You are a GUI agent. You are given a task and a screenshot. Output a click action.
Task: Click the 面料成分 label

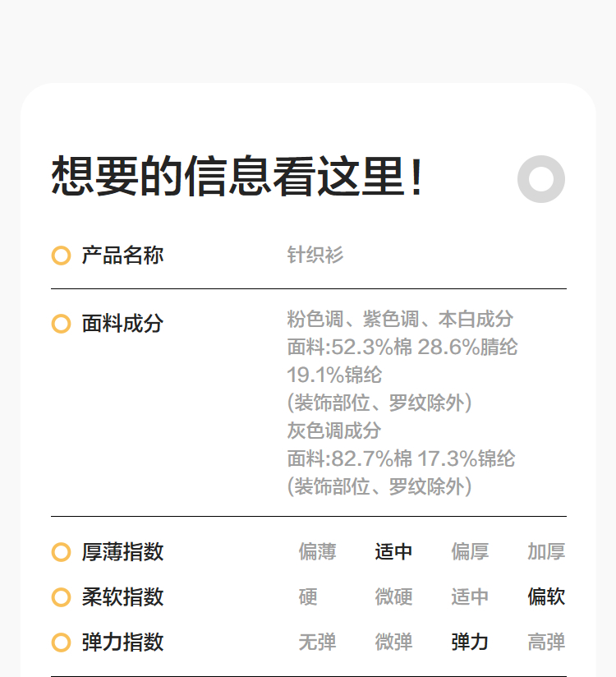(x=122, y=324)
